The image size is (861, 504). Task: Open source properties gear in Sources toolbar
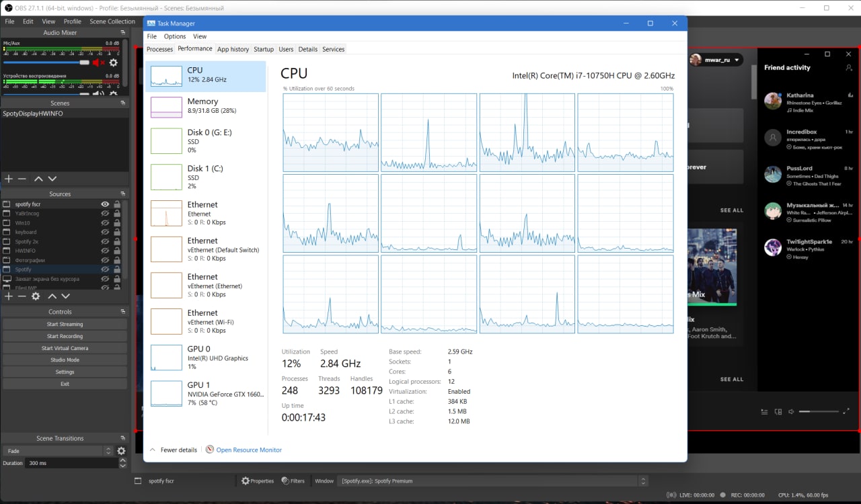pos(36,296)
